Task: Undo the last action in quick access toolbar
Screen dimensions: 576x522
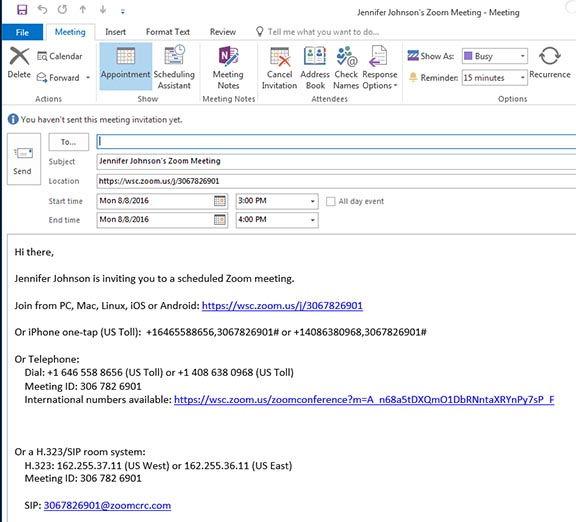Action: coord(42,10)
